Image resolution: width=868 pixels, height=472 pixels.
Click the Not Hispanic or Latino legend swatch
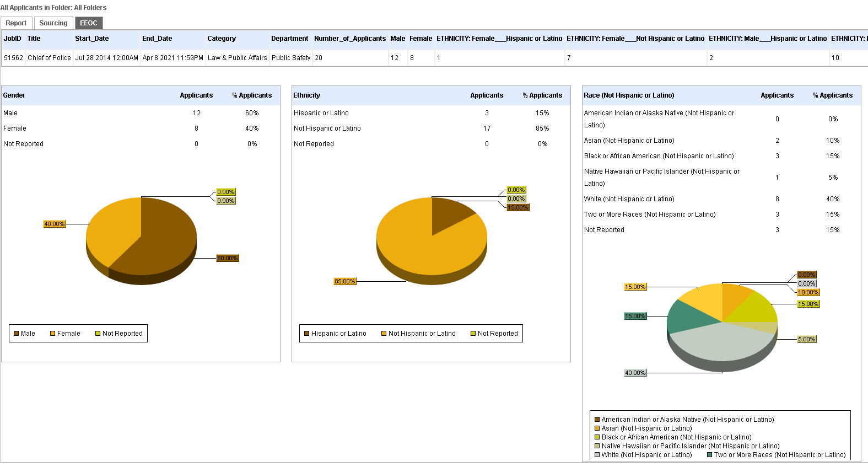[x=384, y=334]
